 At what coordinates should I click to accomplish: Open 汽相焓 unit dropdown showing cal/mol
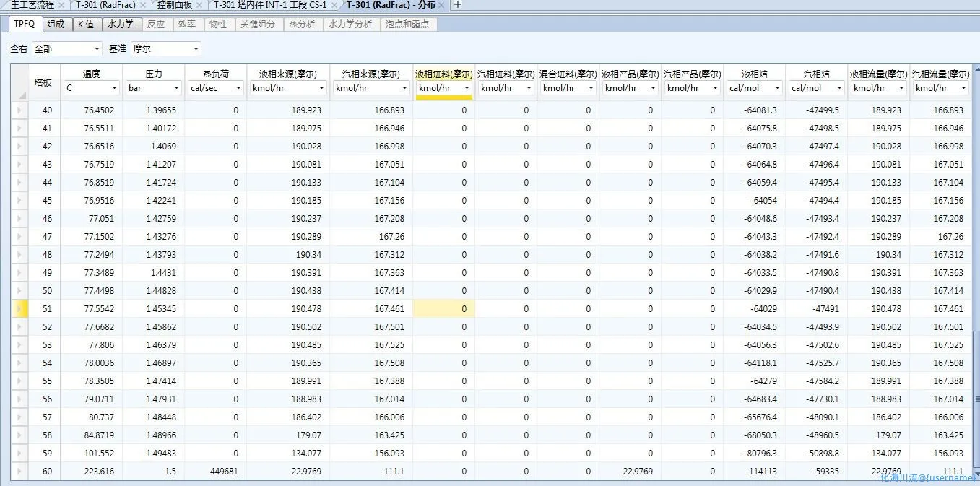coord(816,88)
